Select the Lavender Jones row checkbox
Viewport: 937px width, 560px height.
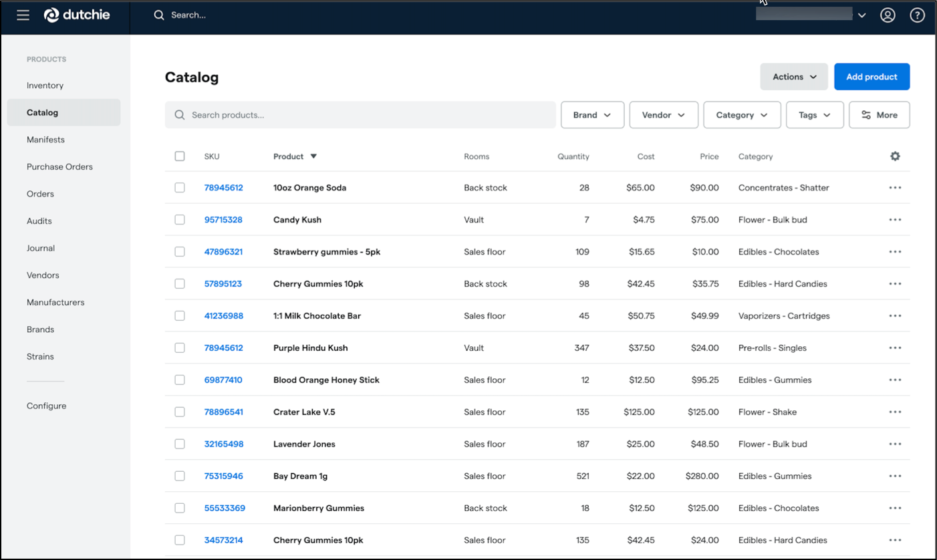coord(180,444)
